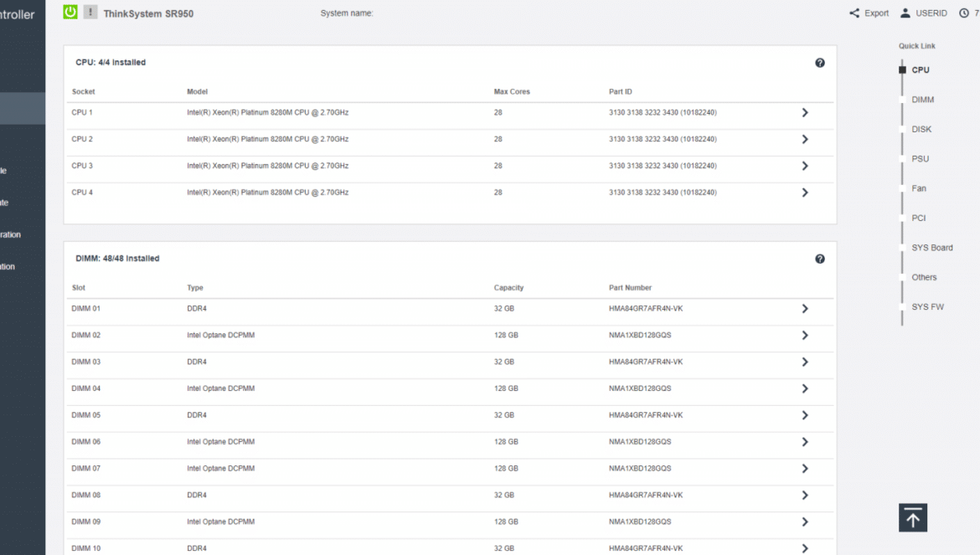Expand the DIMM 09 row details
This screenshot has width=980, height=555.
[805, 522]
